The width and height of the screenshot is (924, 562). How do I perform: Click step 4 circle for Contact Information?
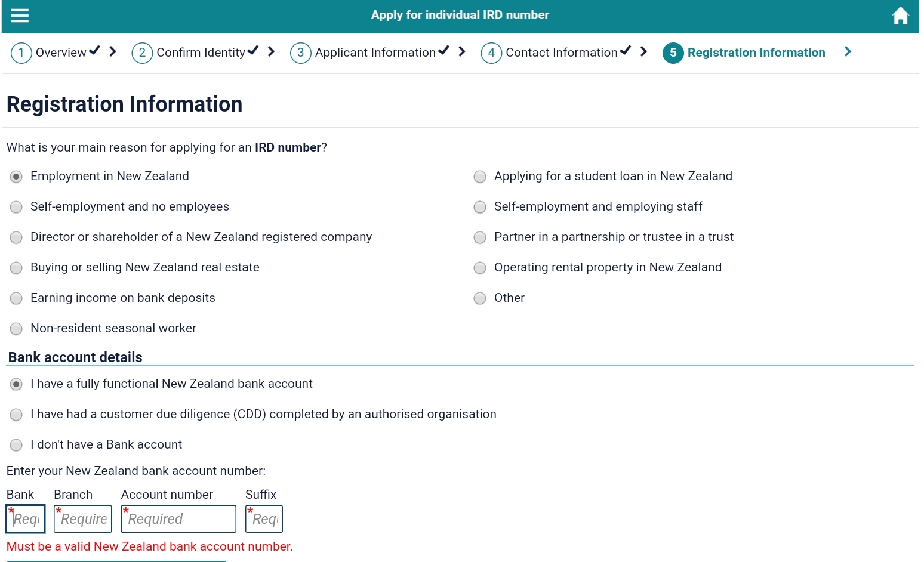pos(491,53)
